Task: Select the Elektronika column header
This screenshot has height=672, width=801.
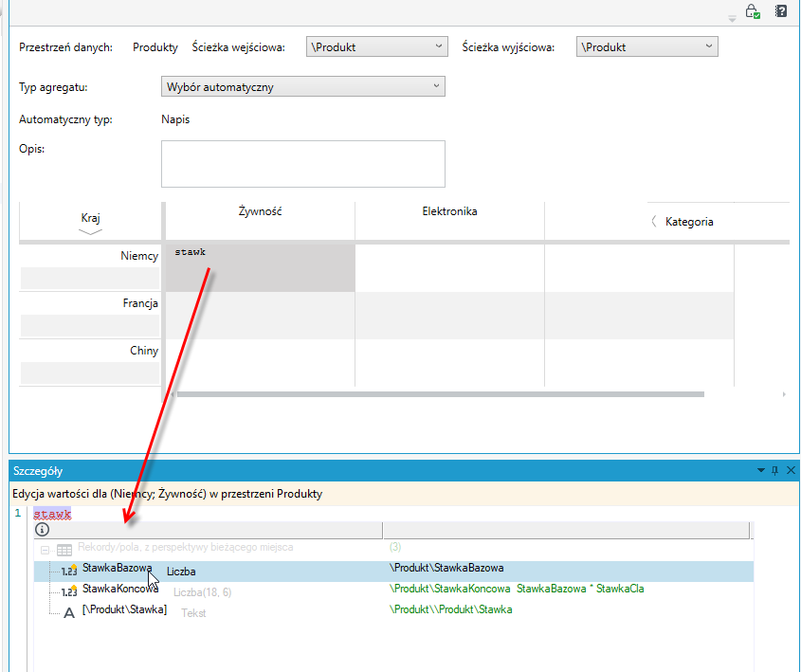Action: point(449,211)
